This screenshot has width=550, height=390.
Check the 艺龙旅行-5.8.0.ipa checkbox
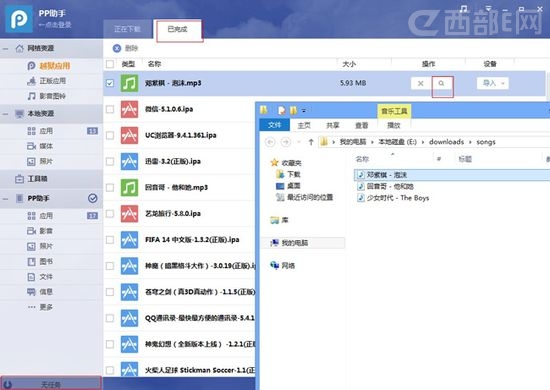(110, 214)
